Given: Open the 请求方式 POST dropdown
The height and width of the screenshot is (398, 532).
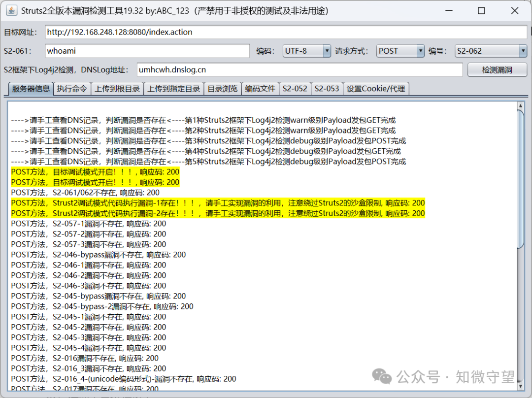Looking at the screenshot, I should (x=400, y=51).
